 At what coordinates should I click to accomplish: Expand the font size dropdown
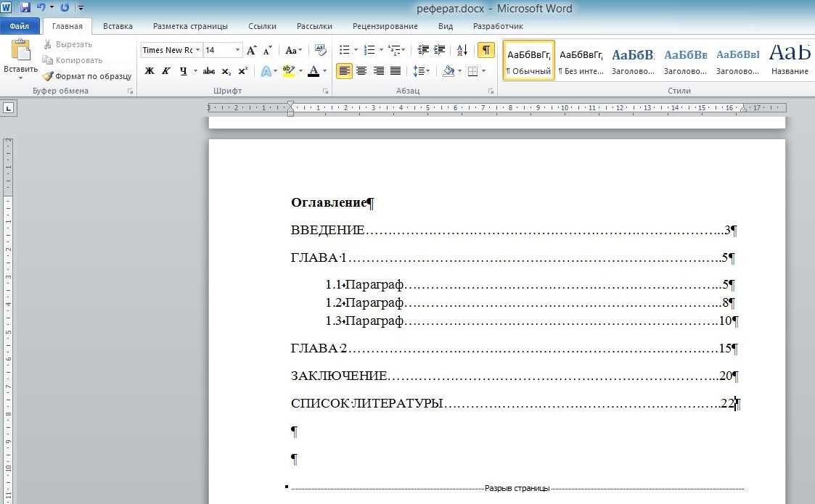pyautogui.click(x=237, y=50)
